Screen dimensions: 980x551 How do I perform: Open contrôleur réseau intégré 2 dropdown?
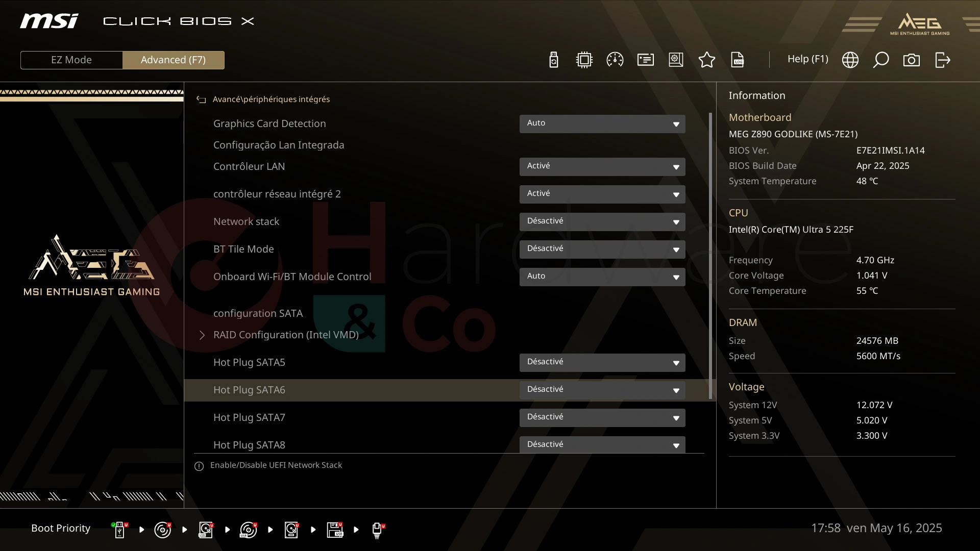coord(602,194)
